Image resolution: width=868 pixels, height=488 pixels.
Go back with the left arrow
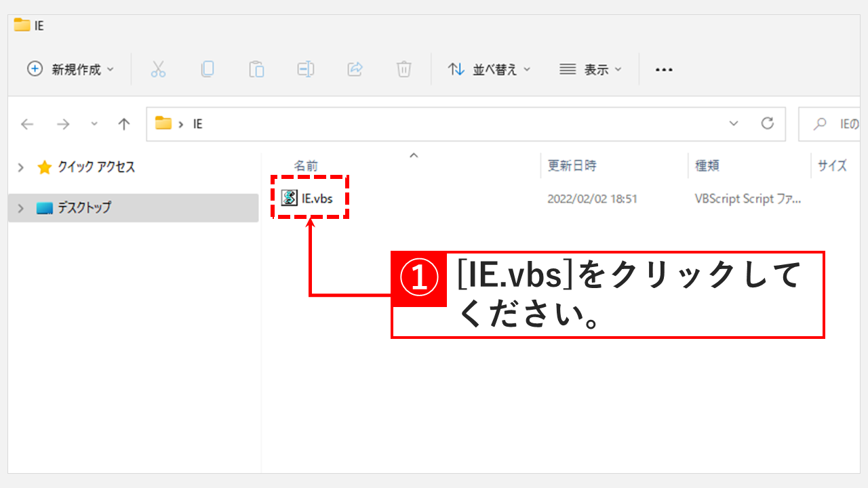point(27,124)
